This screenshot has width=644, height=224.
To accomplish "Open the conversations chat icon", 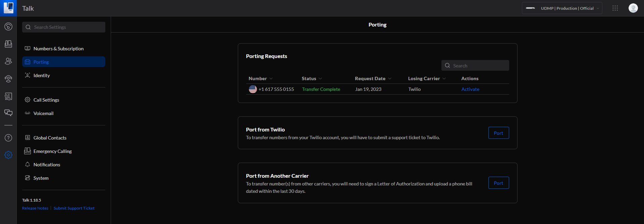I will tap(8, 113).
